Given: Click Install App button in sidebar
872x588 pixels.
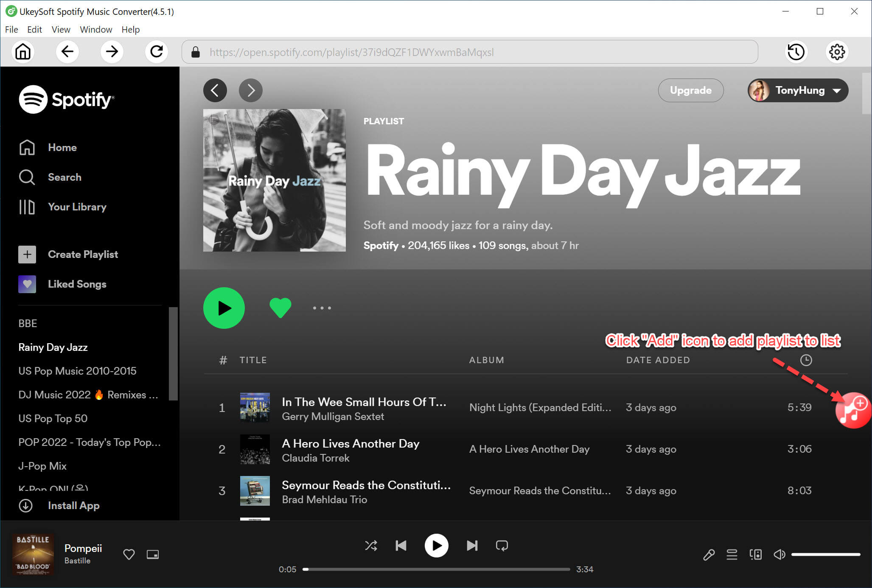Looking at the screenshot, I should click(73, 505).
